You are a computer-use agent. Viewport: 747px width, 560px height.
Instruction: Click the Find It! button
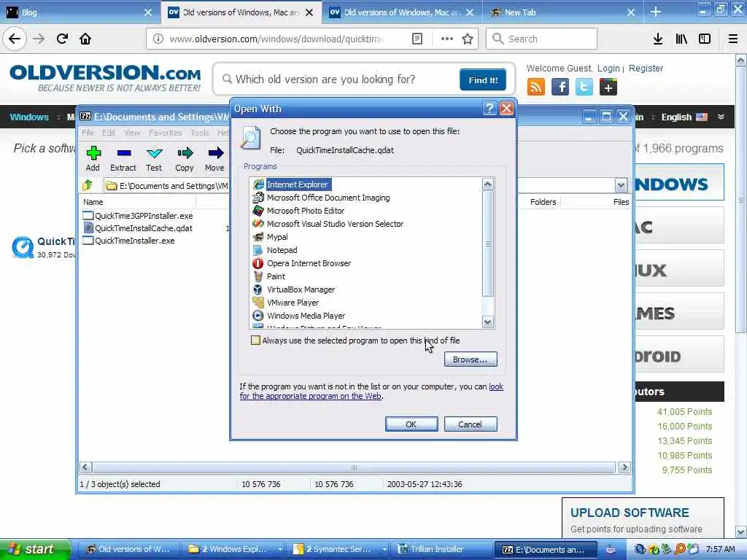483,80
